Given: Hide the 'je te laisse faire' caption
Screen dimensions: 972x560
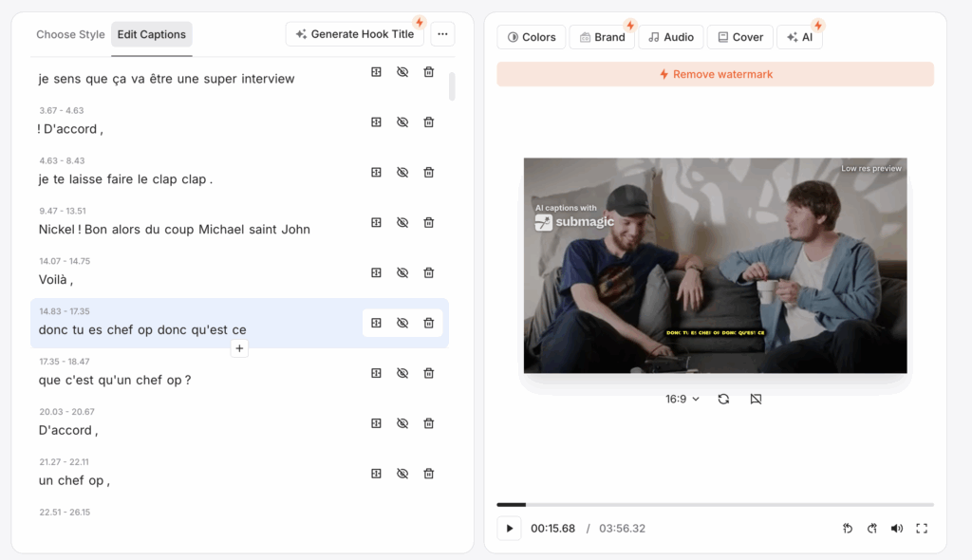Looking at the screenshot, I should tap(402, 173).
